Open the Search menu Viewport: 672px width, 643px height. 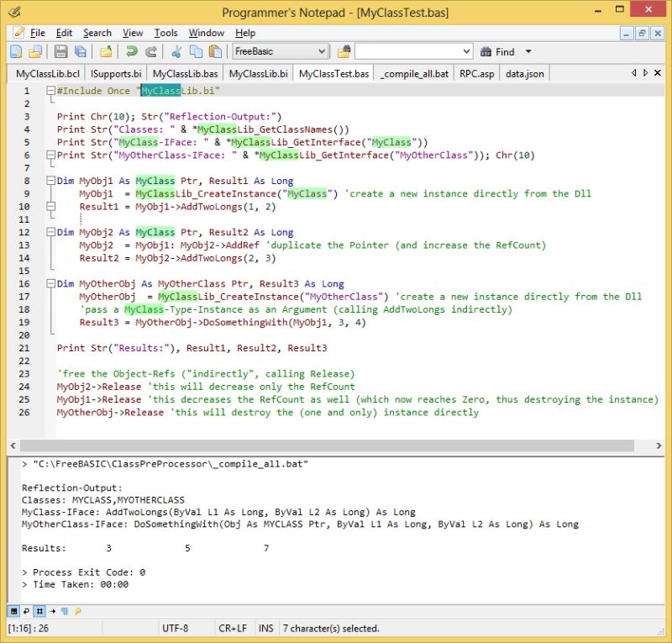pos(97,33)
